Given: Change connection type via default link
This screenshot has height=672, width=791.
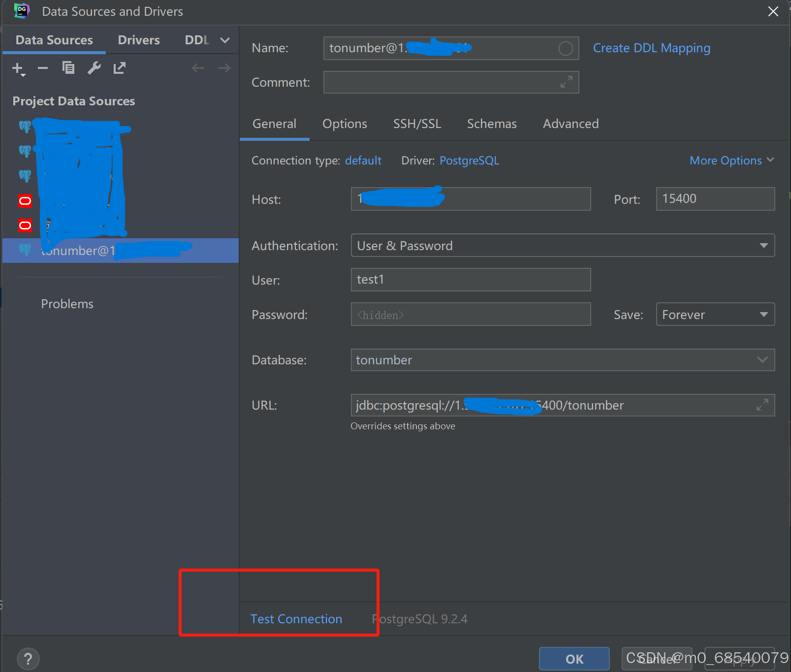Looking at the screenshot, I should [x=363, y=160].
